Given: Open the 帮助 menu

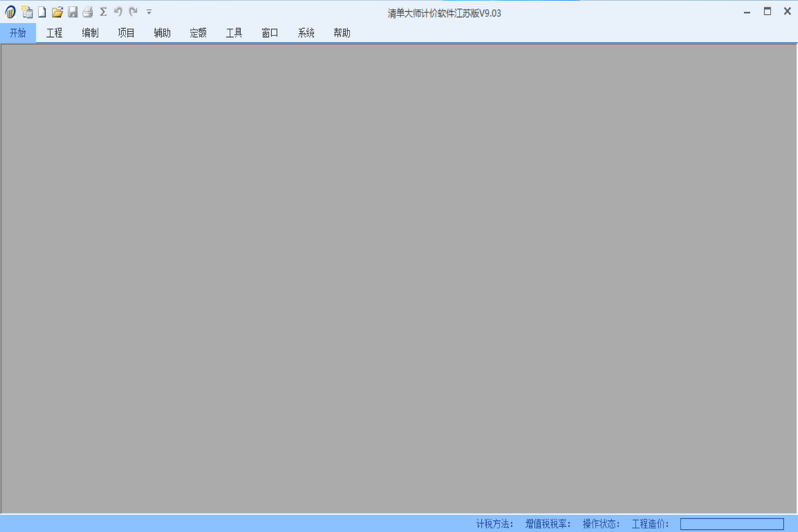Looking at the screenshot, I should coord(341,33).
